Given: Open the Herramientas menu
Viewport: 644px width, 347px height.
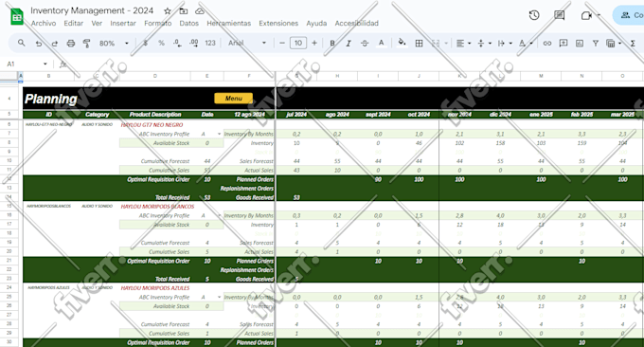Looking at the screenshot, I should click(229, 24).
